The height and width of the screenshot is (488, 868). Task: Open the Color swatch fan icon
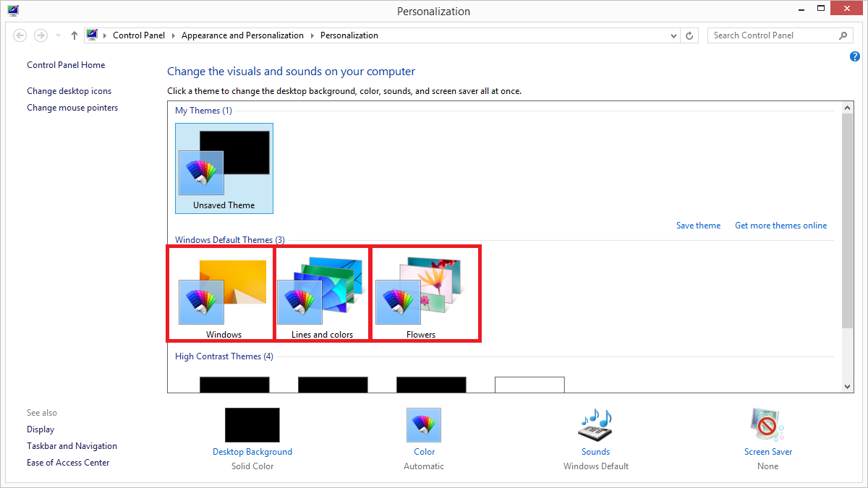[x=424, y=425]
